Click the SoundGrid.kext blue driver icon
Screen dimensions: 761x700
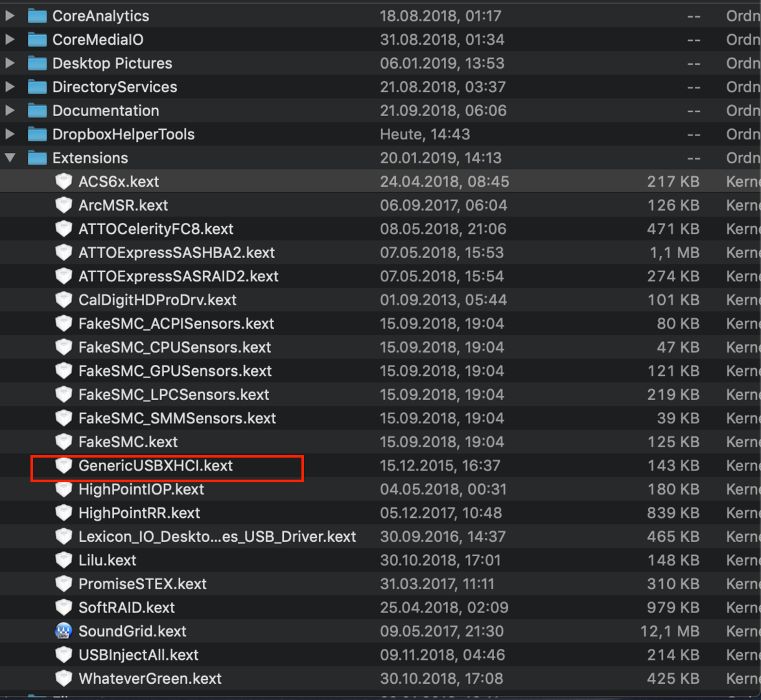click(64, 631)
